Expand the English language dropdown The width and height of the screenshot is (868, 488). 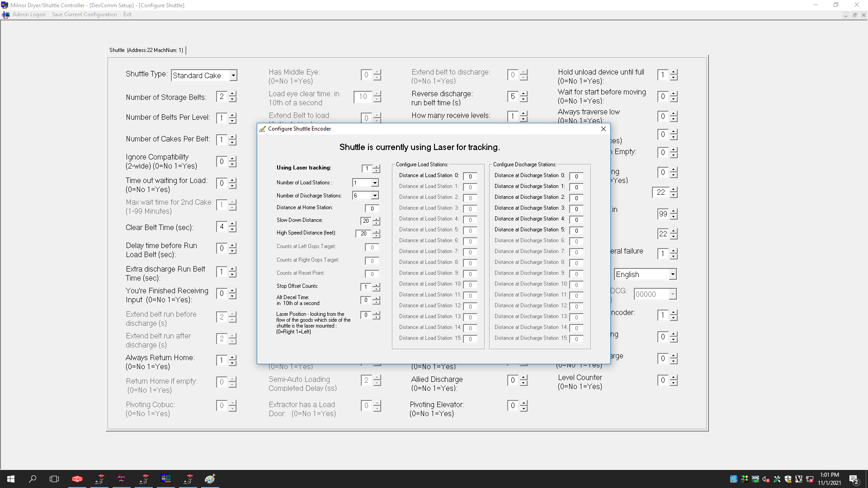672,274
